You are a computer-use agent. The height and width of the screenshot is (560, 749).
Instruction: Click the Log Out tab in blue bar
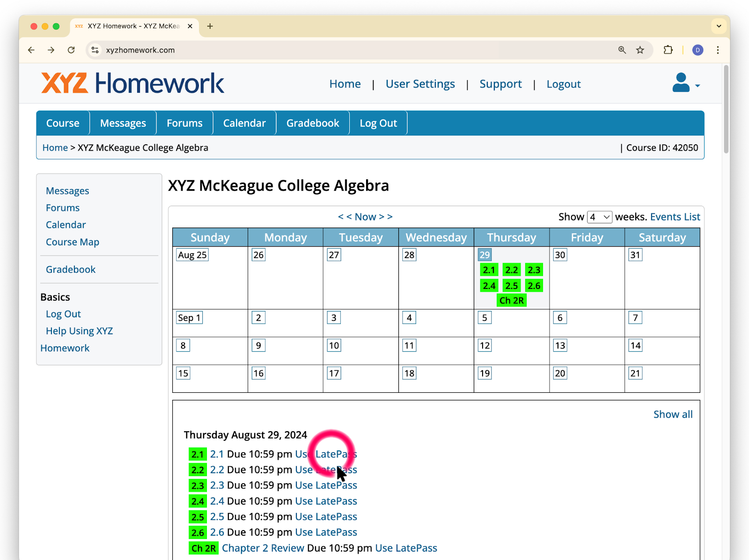pyautogui.click(x=378, y=123)
